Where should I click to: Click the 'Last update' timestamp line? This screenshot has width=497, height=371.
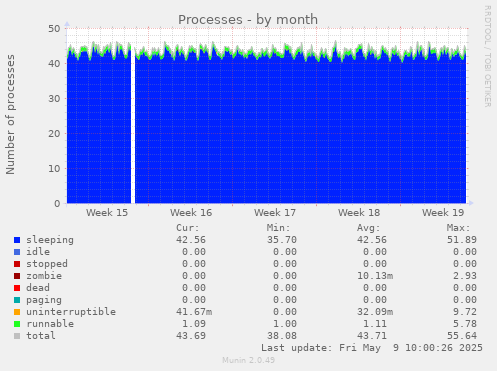tap(372, 348)
